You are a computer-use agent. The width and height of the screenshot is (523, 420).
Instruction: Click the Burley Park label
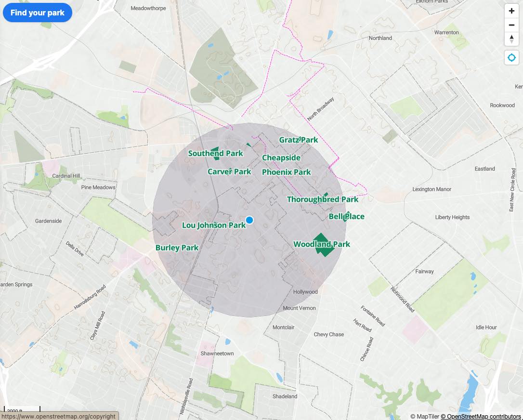pyautogui.click(x=177, y=248)
